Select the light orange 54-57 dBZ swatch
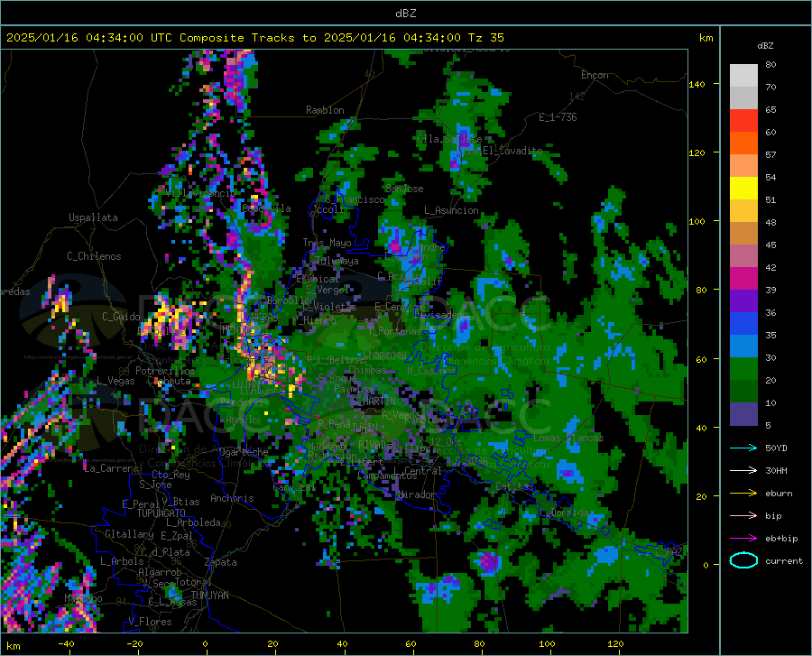This screenshot has height=656, width=812. point(743,166)
